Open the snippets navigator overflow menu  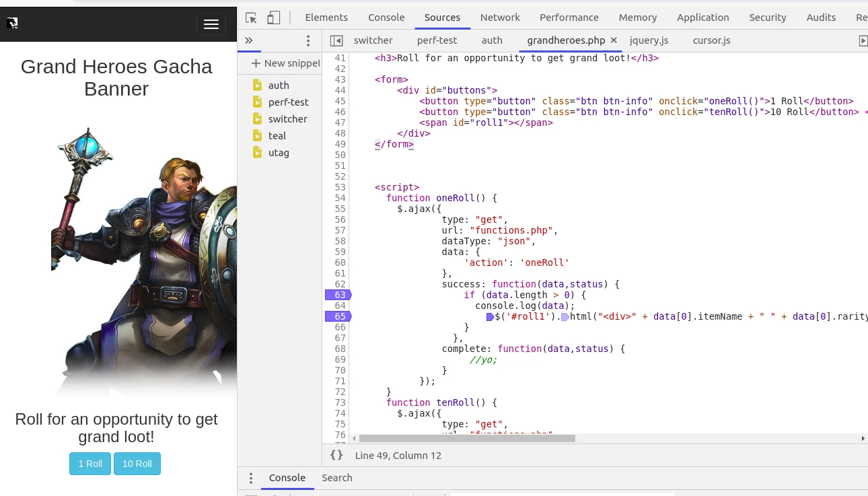308,40
